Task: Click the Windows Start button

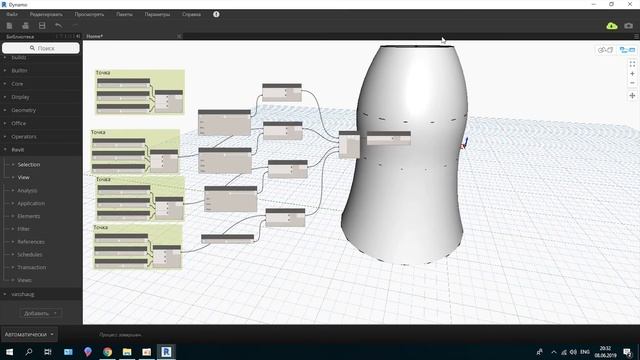Action: coord(9,352)
